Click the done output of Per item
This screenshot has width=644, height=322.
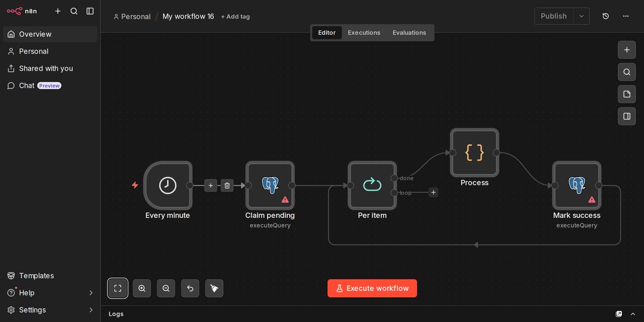point(394,178)
